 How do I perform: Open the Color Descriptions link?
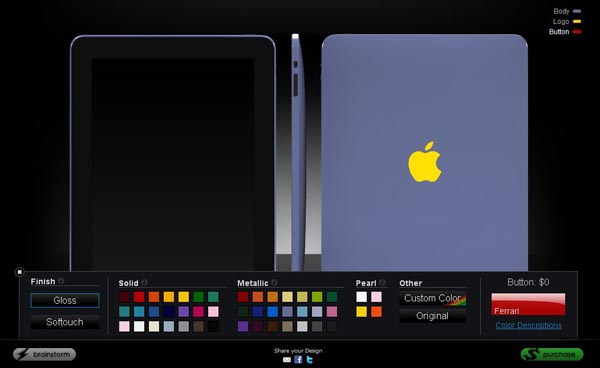click(528, 326)
